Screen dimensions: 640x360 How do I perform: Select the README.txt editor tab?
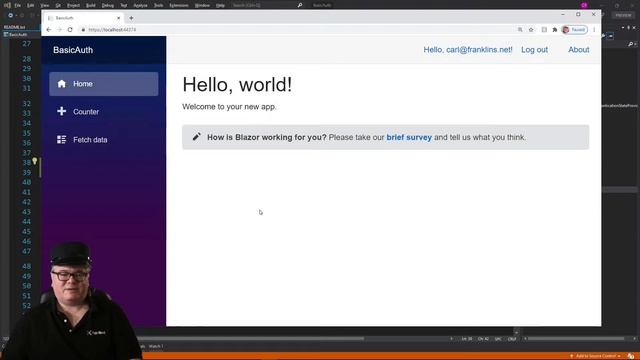[15, 27]
